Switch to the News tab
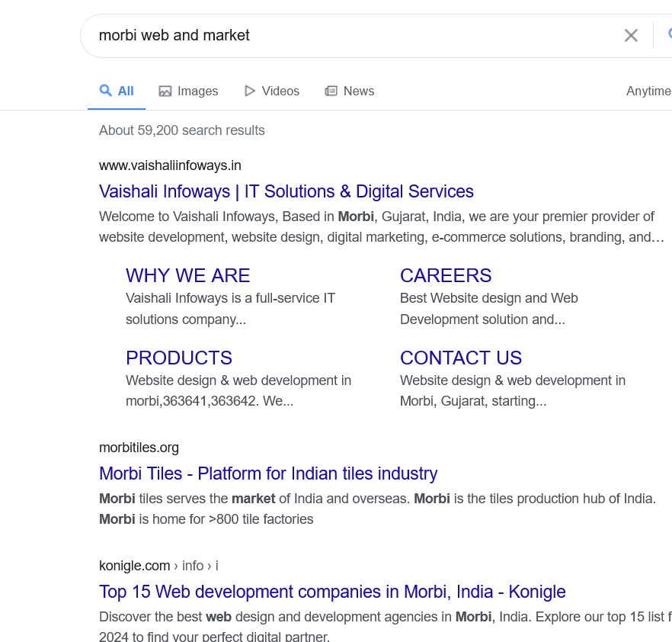 [x=358, y=91]
